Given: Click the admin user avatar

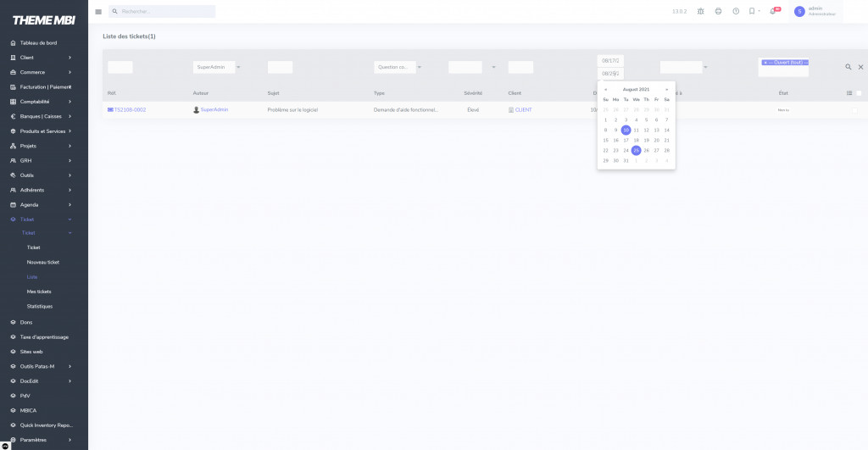Looking at the screenshot, I should pos(799,12).
